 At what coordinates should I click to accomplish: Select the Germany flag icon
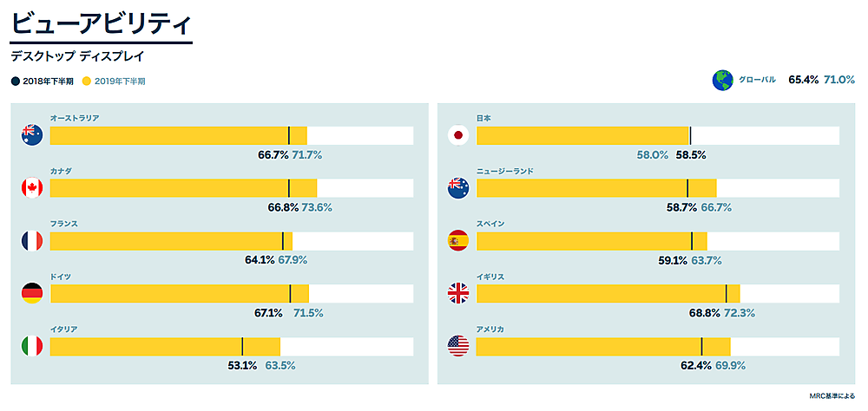[x=32, y=294]
